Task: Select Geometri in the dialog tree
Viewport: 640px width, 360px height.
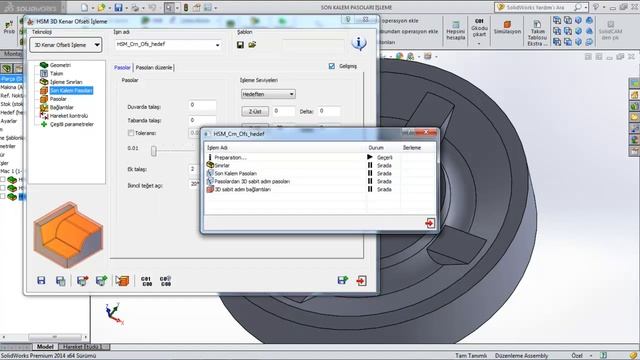Action: tap(60, 65)
